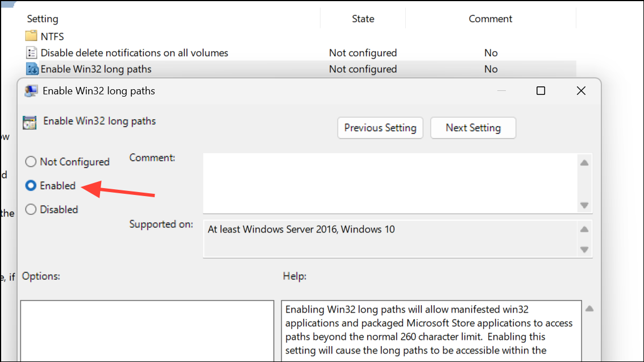Click the NTFS folder icon

pos(31,36)
